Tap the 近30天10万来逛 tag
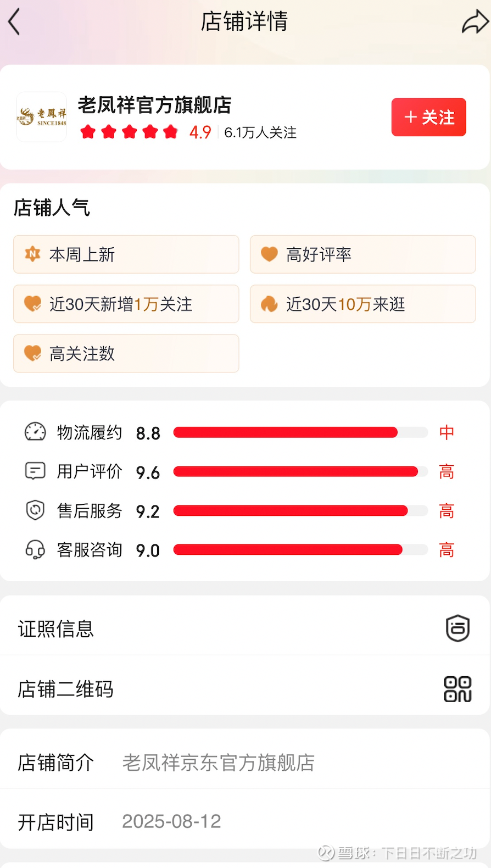 click(x=362, y=304)
